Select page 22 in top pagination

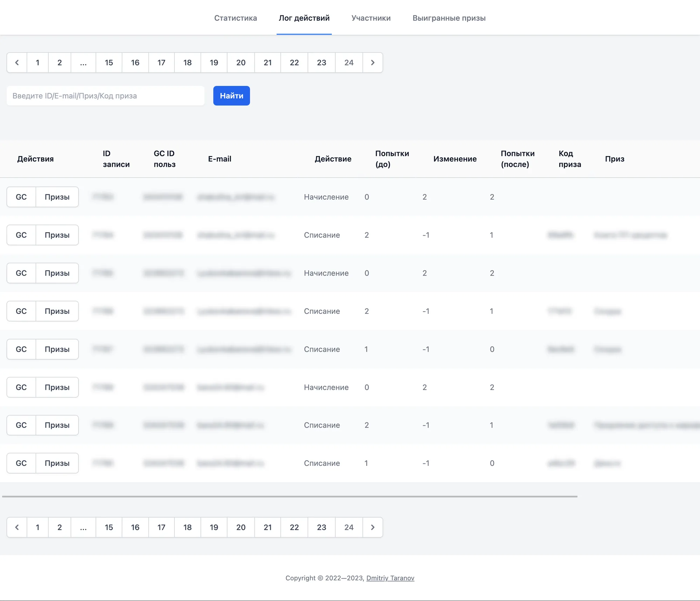[x=294, y=63]
